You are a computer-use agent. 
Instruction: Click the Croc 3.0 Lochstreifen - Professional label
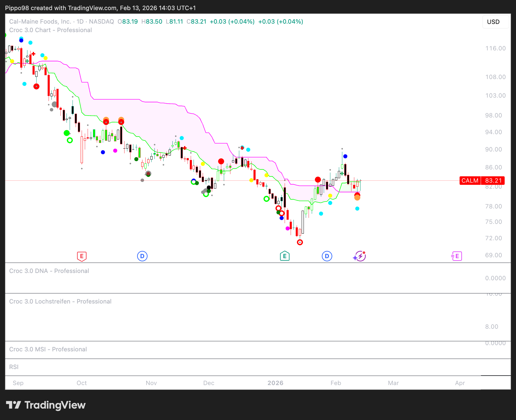pos(60,301)
